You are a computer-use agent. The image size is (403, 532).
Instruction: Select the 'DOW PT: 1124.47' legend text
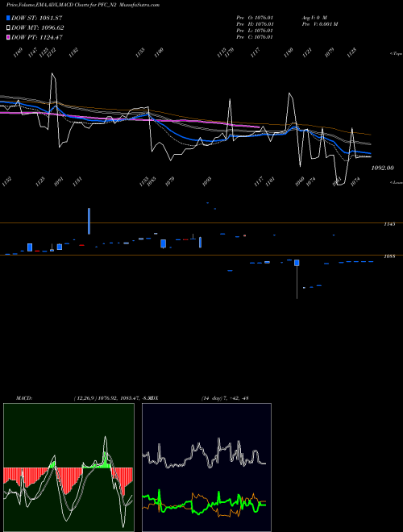pyautogui.click(x=37, y=38)
